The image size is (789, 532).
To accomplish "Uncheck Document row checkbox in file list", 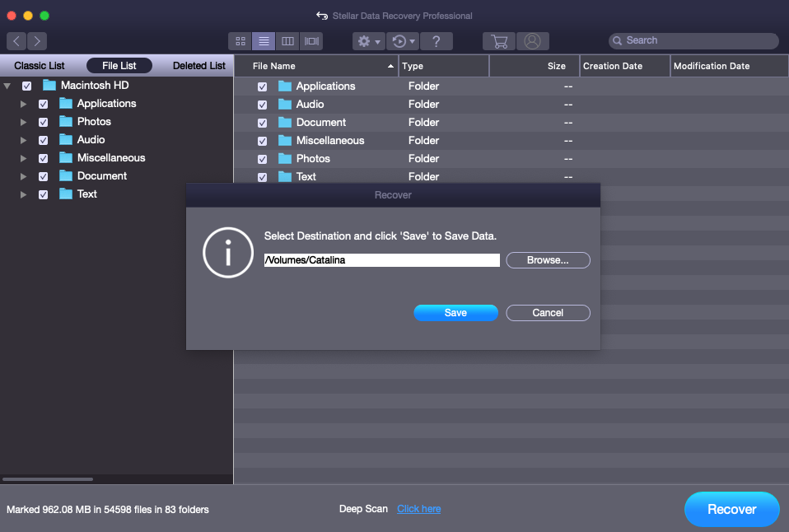I will coord(262,124).
